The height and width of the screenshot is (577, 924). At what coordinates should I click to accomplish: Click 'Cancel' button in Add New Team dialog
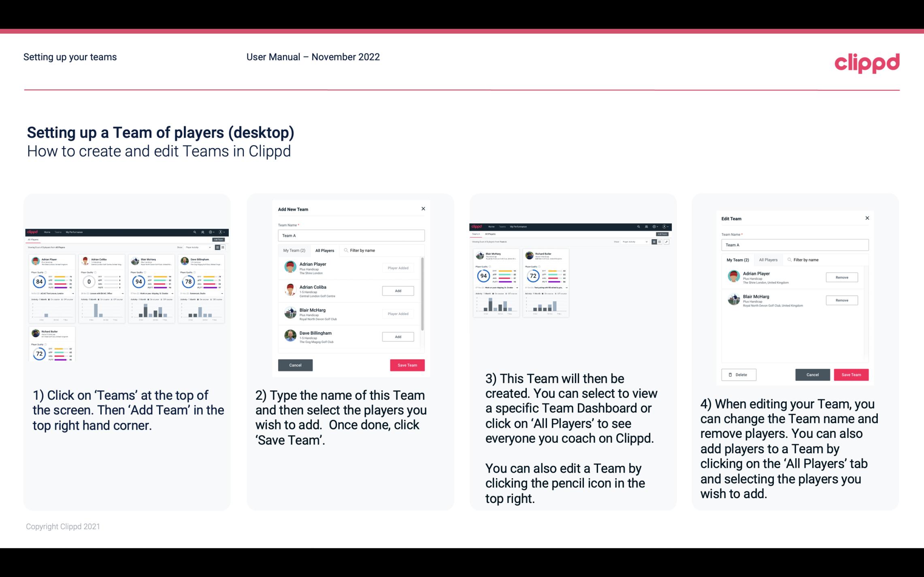point(295,364)
